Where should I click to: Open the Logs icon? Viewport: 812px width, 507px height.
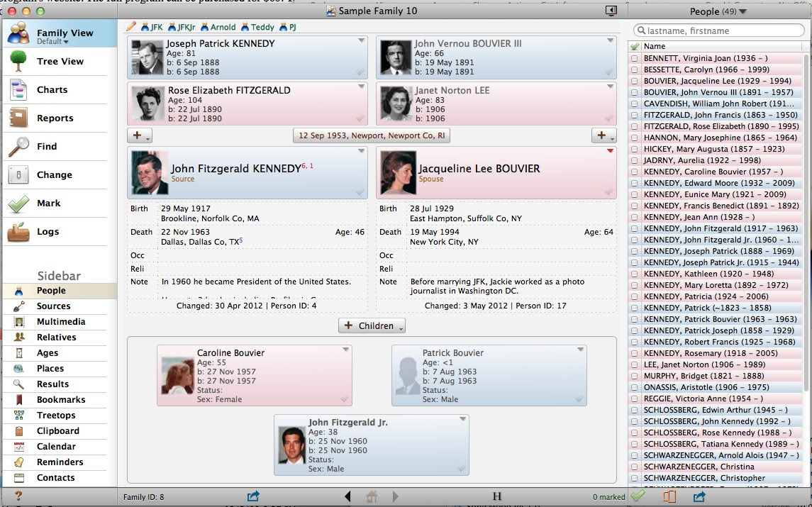tap(18, 232)
